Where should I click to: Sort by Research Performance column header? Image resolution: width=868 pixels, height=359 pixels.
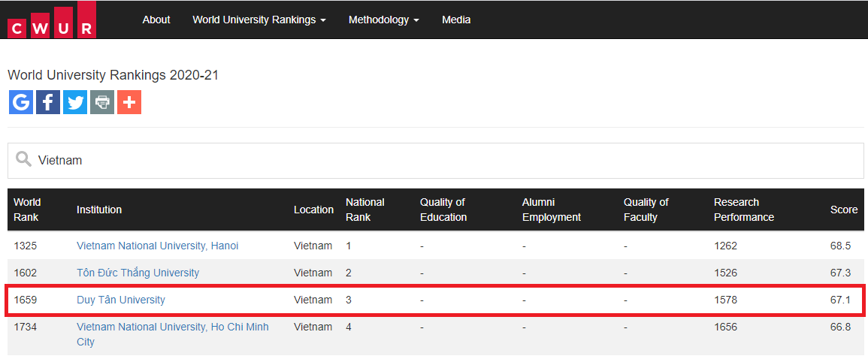pos(743,210)
